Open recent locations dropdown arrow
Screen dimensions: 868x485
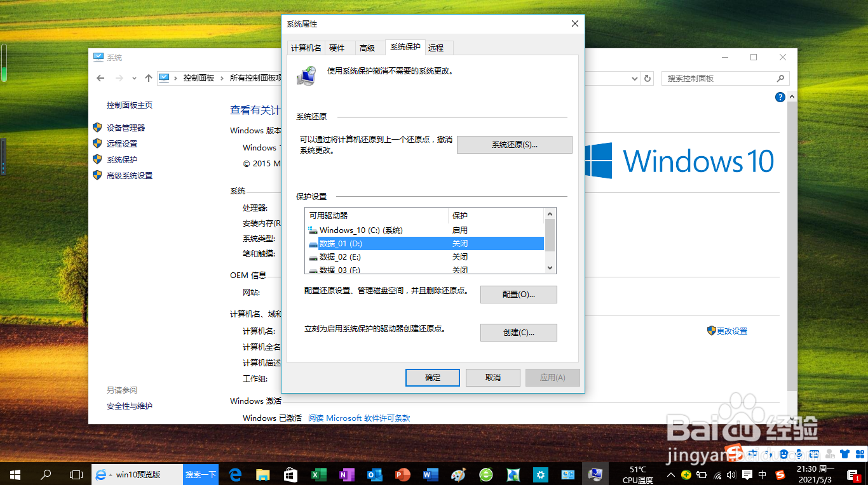134,78
